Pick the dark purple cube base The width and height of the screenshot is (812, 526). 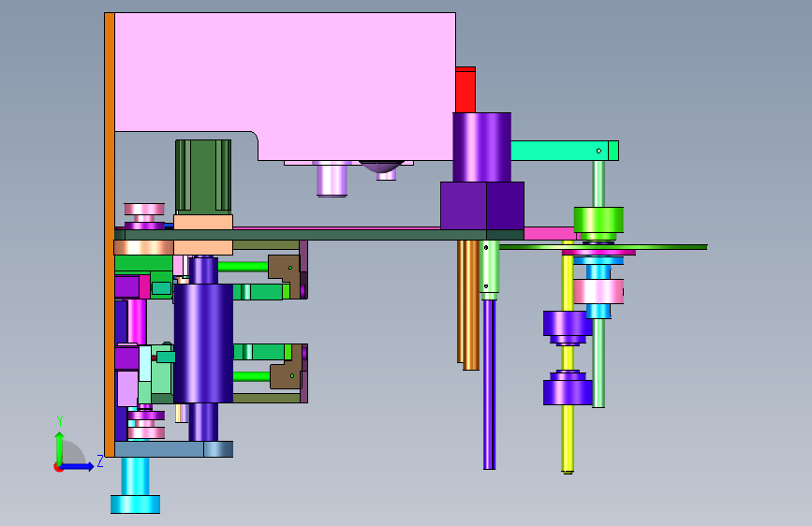pyautogui.click(x=482, y=206)
